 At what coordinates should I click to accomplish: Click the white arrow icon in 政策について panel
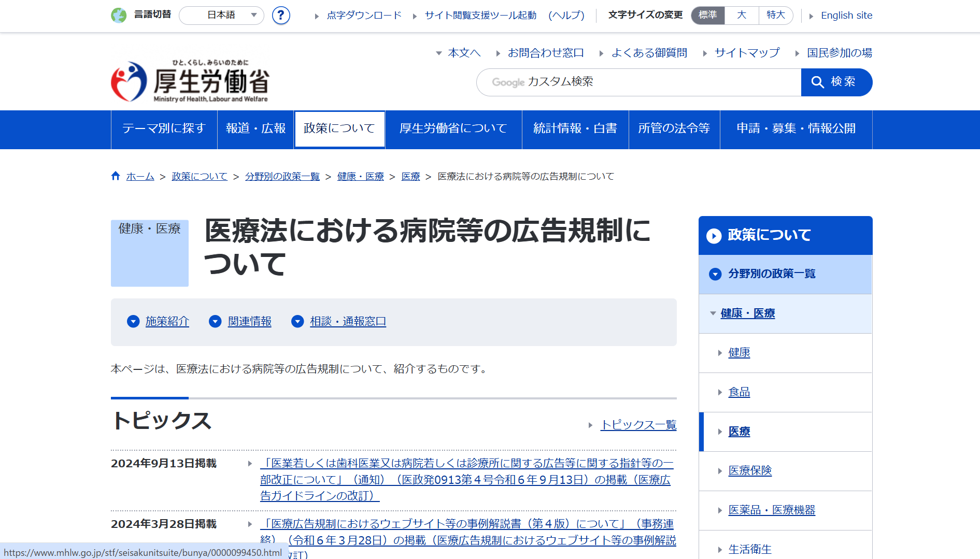click(715, 236)
